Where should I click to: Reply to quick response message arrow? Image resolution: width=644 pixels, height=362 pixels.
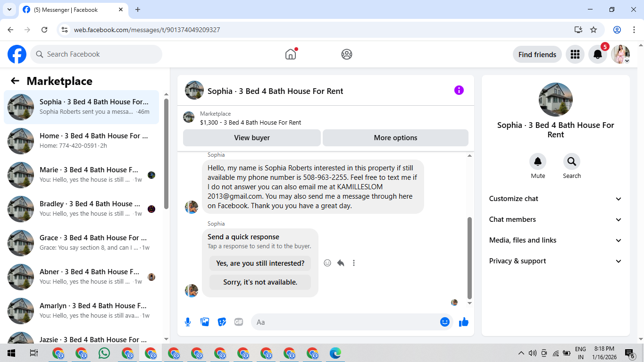[x=341, y=263]
